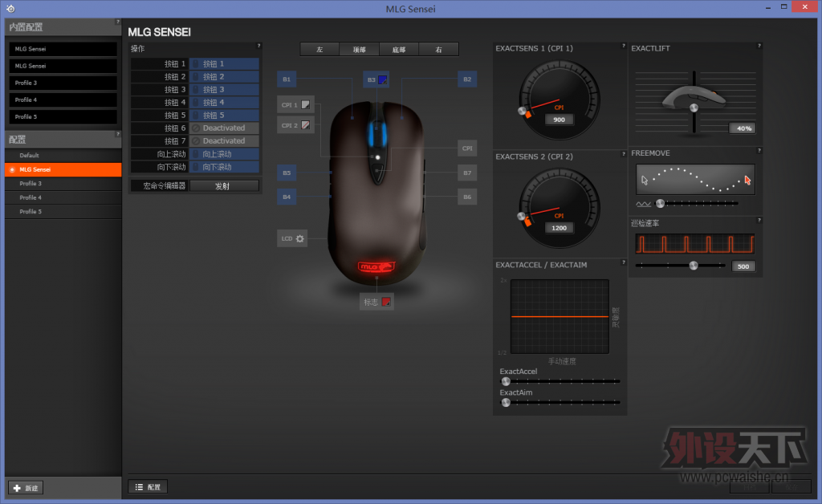Open the 按钮 3 action dropdown
This screenshot has height=504, width=822.
click(225, 90)
